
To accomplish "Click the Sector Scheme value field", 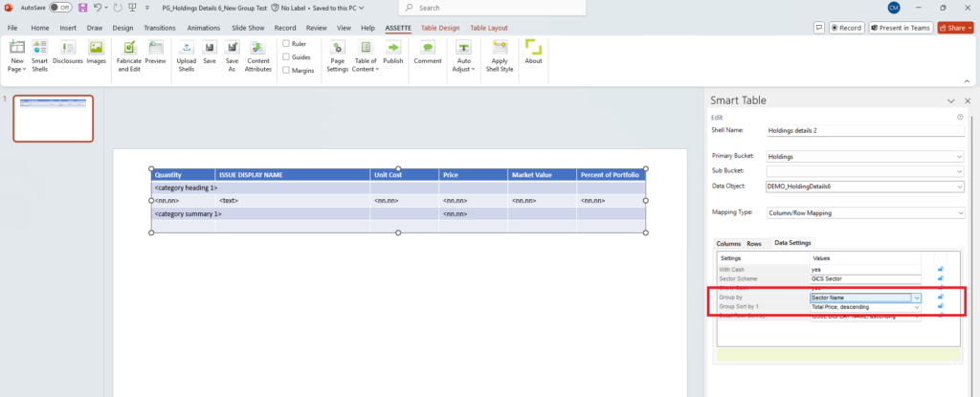I will [x=865, y=278].
